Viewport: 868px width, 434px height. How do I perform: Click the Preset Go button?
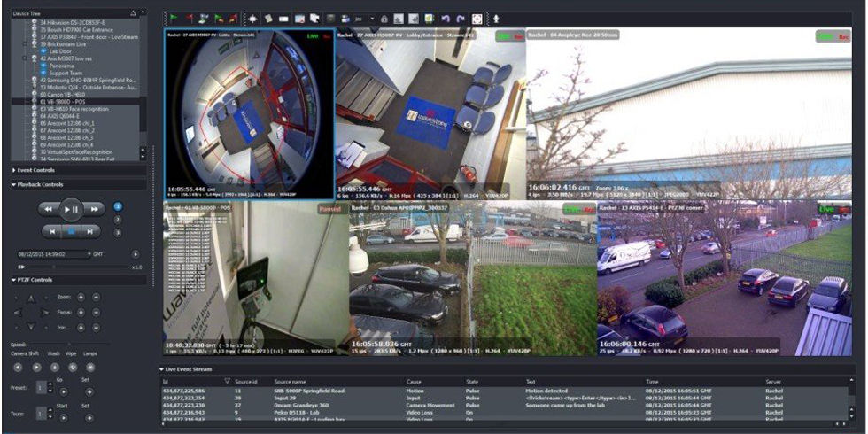(63, 391)
